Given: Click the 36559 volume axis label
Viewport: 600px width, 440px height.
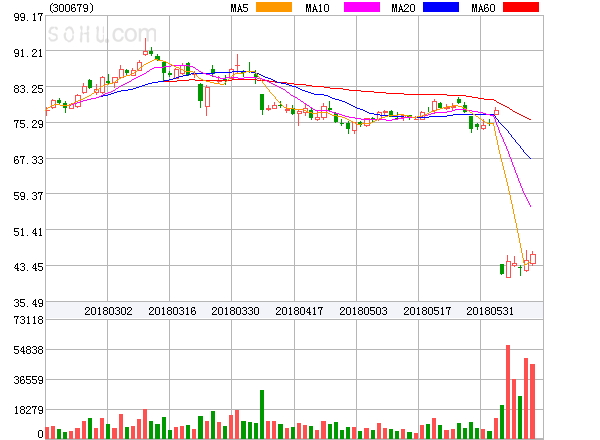Looking at the screenshot, I should [28, 380].
